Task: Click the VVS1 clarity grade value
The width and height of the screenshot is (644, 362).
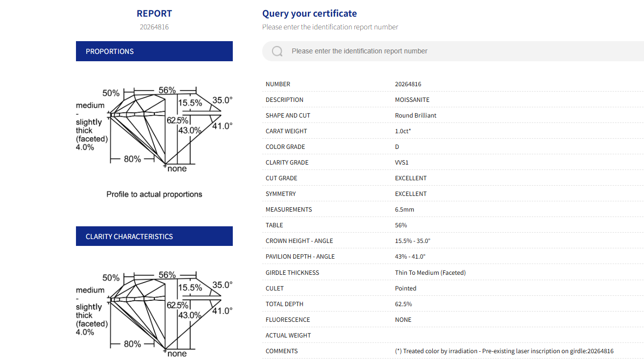Action: pos(401,163)
